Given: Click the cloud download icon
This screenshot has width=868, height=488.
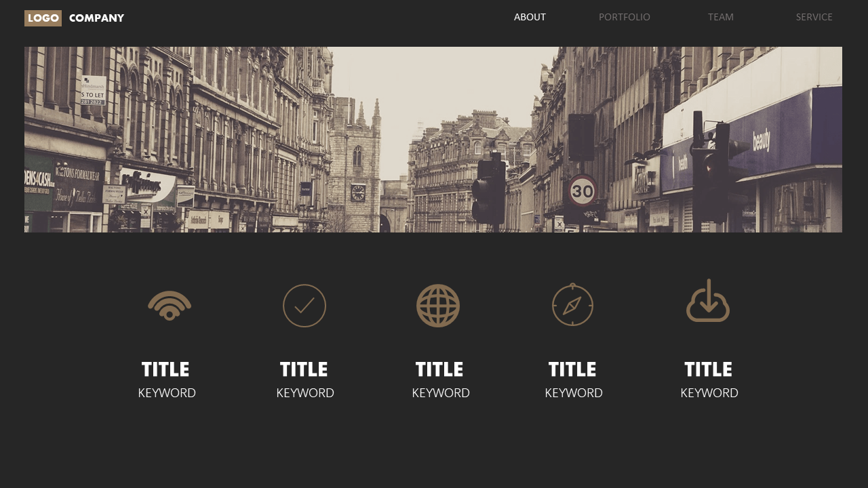Looking at the screenshot, I should [708, 302].
